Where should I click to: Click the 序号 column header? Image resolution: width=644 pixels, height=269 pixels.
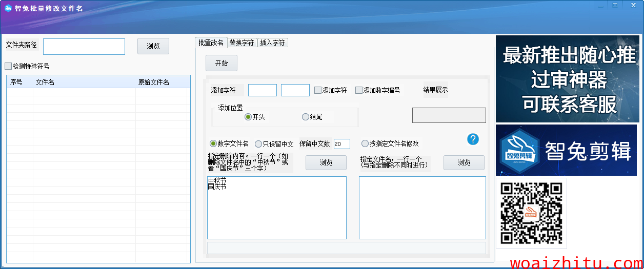(19, 82)
